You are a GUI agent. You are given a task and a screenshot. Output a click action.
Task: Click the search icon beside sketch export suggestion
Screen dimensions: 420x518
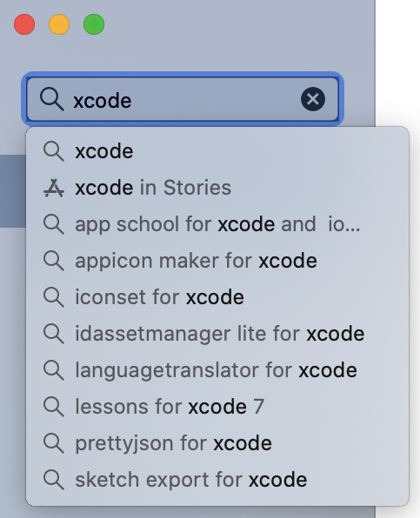(x=54, y=480)
